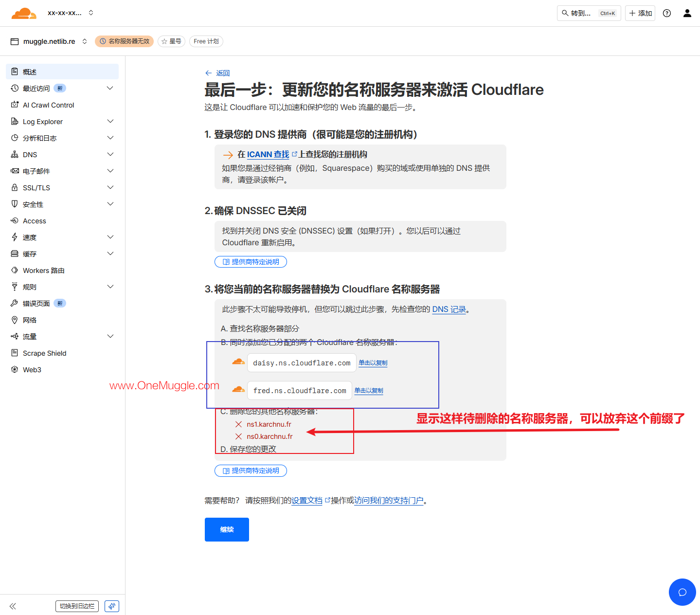Open the Access menu item

62,220
